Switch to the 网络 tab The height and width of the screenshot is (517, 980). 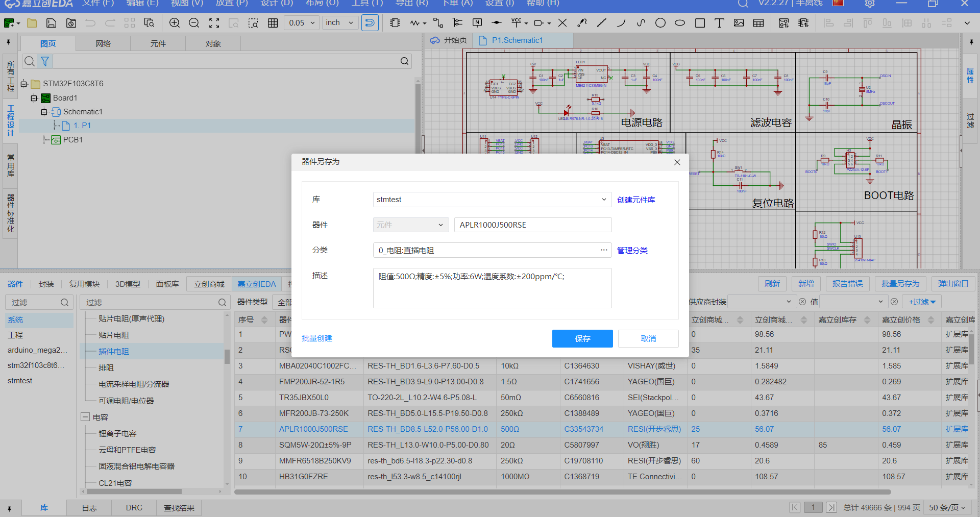click(103, 44)
